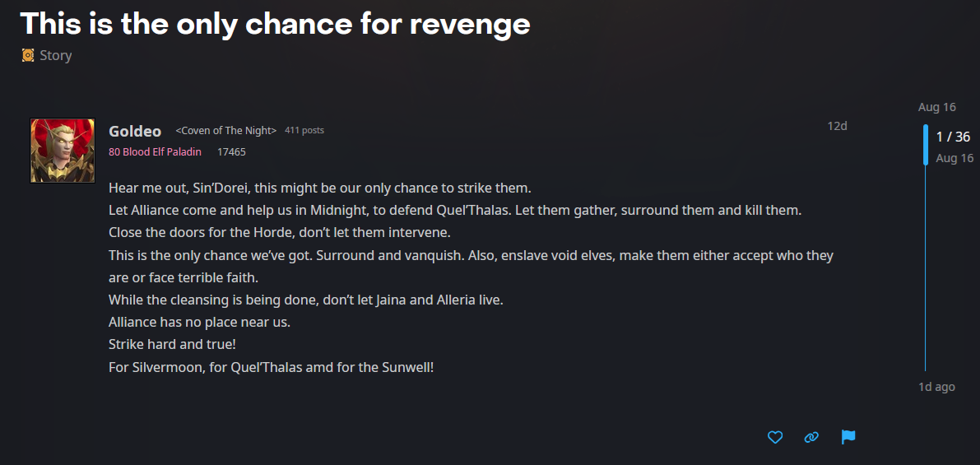Click Aug 16 under post counter
The height and width of the screenshot is (465, 980).
[954, 158]
